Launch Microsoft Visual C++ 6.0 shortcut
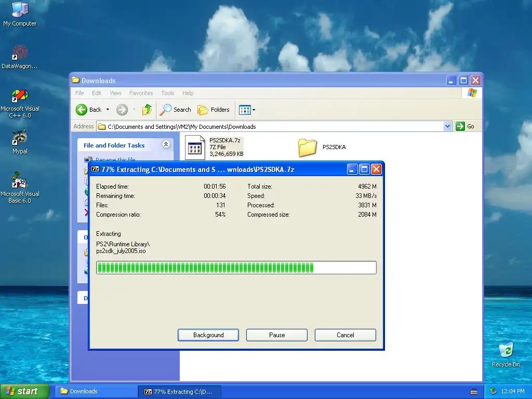This screenshot has height=399, width=532. tap(20, 103)
